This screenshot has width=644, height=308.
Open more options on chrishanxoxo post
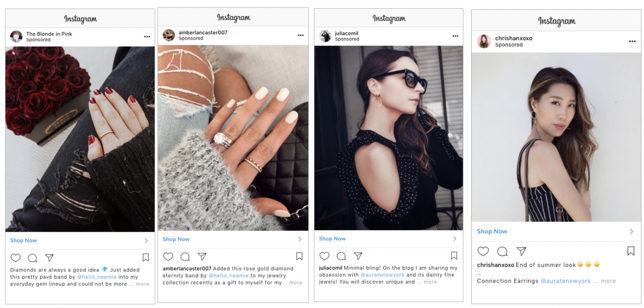point(632,42)
